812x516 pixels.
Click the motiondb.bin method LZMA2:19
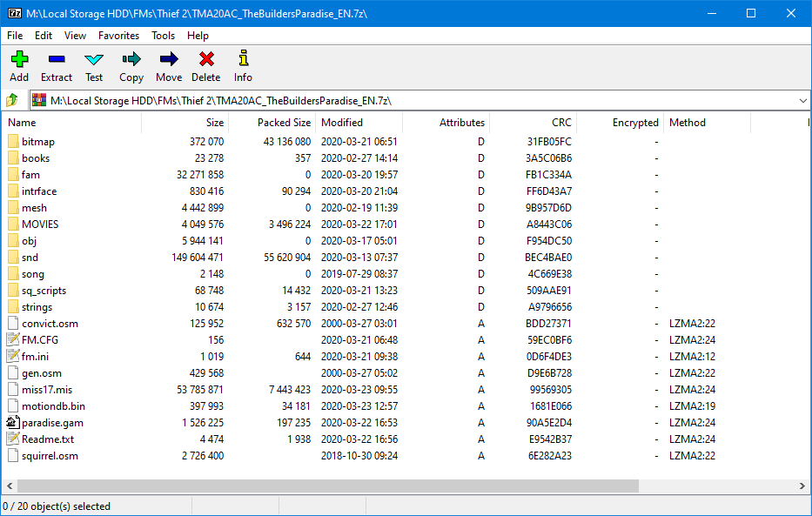[692, 406]
